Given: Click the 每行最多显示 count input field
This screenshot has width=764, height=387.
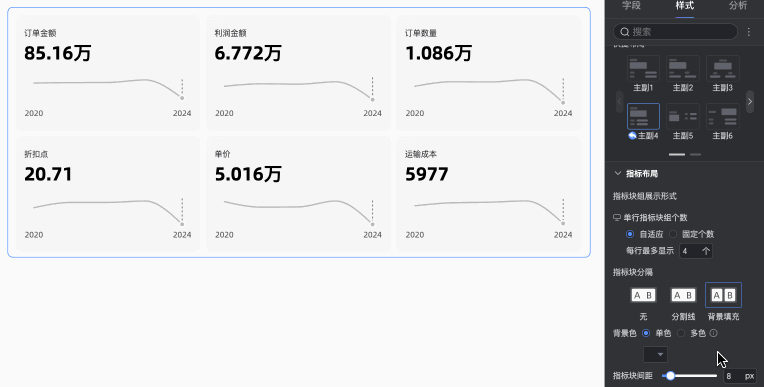Looking at the screenshot, I should tap(696, 251).
